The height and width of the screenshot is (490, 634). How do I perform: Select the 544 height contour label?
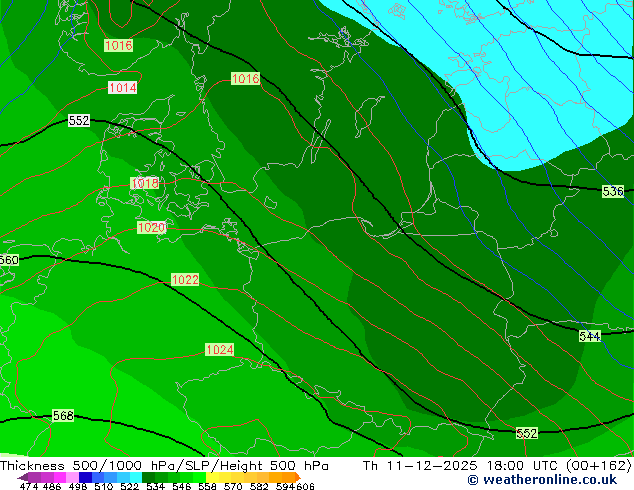(590, 336)
